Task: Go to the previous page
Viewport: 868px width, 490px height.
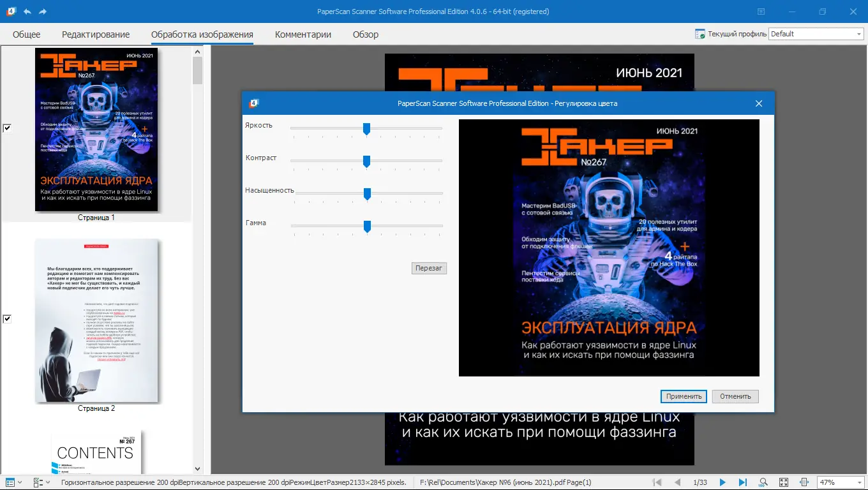Action: click(x=678, y=482)
